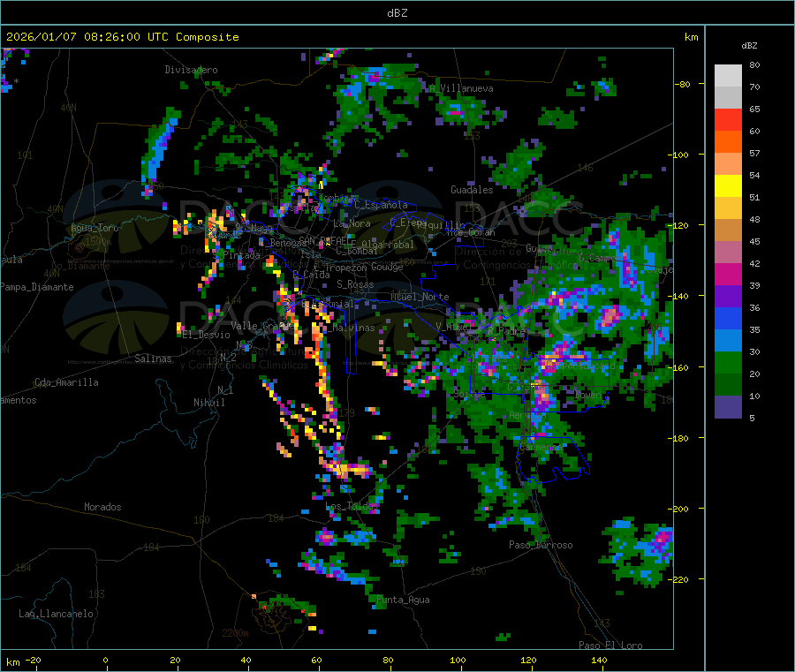The width and height of the screenshot is (795, 672).
Task: Click the '140' km tick on bottom axis
Action: point(599,660)
